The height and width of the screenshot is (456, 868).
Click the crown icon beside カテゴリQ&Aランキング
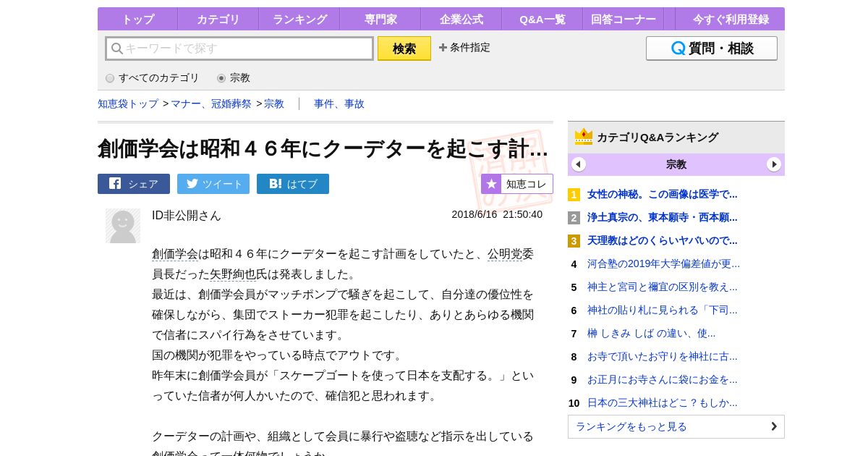pyautogui.click(x=584, y=137)
